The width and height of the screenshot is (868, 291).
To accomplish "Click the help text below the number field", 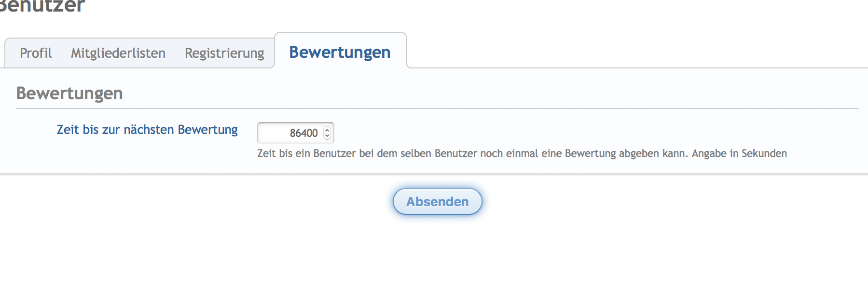I will (x=522, y=154).
